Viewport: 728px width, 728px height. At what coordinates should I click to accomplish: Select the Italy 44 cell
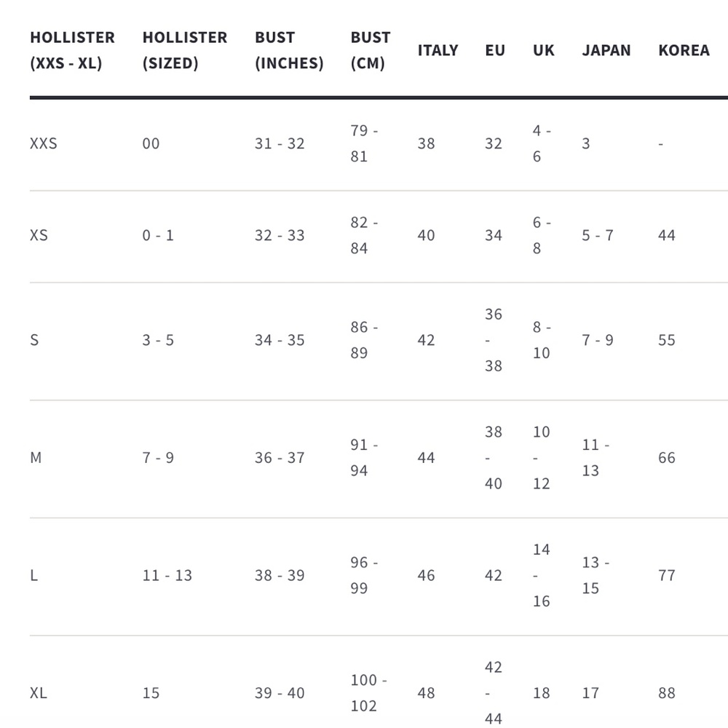(426, 458)
